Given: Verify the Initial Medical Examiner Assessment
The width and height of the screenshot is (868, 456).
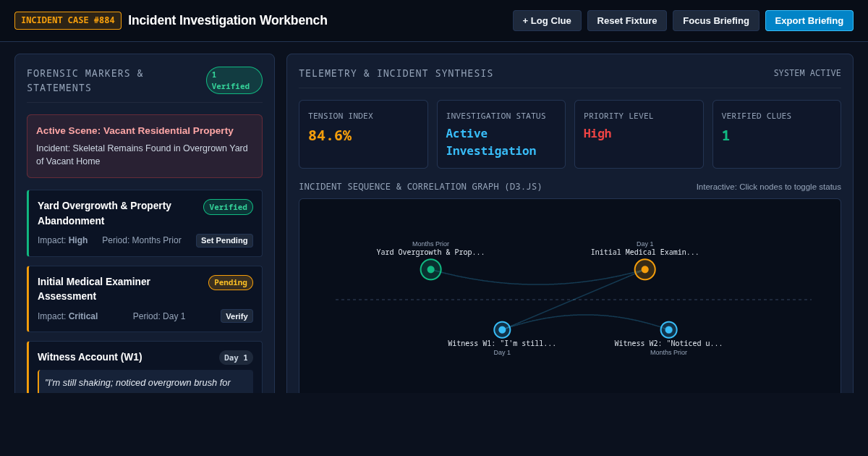Looking at the screenshot, I should pos(237,316).
